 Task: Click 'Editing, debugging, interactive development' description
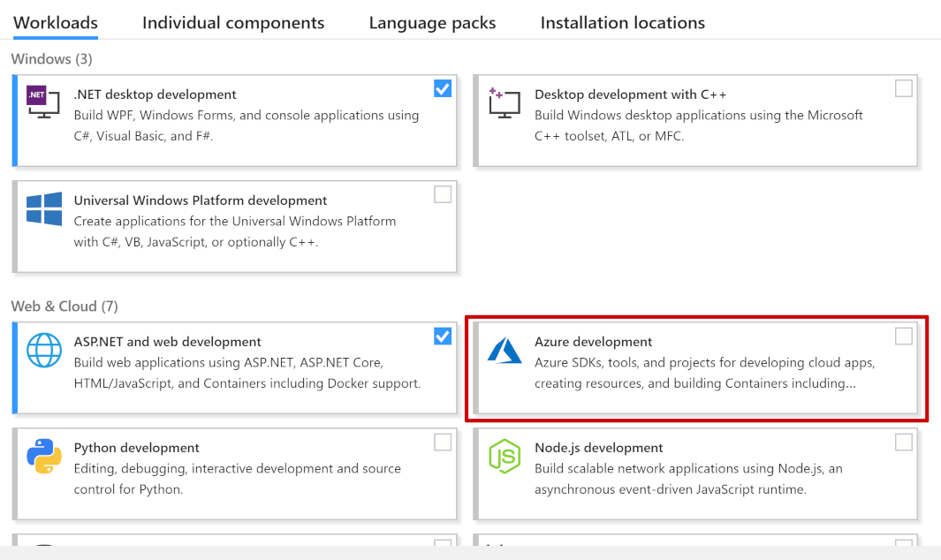[237, 479]
